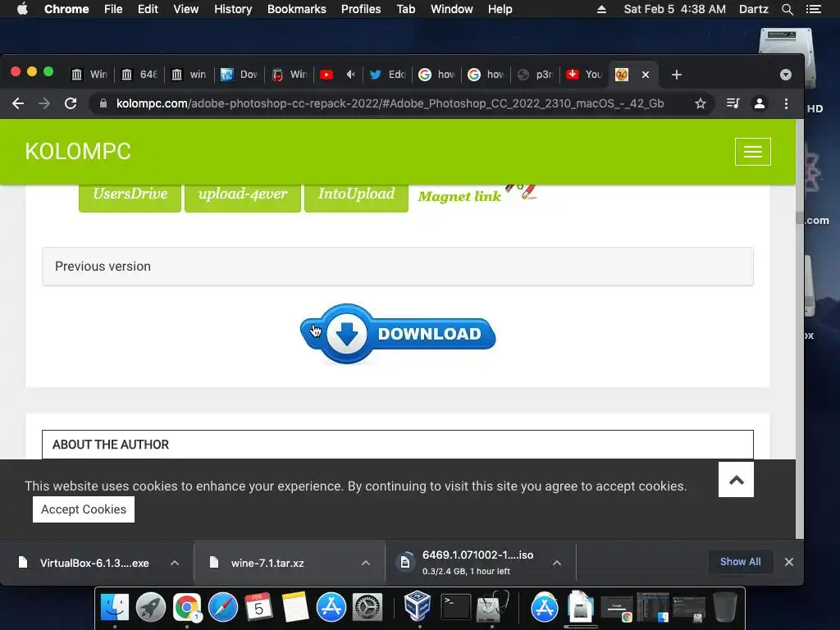Screen dimensions: 840x630
Task: Open the KOLOMPC hamburger menu
Action: coord(753,152)
